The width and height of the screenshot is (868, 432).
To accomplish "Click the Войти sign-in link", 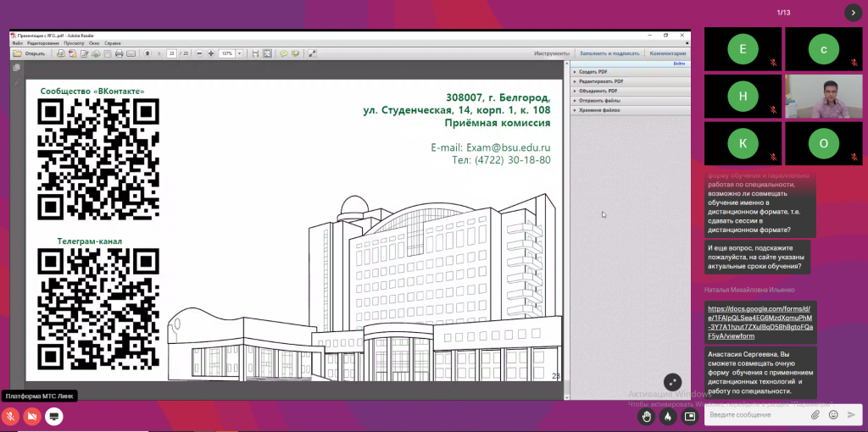I will coord(679,64).
